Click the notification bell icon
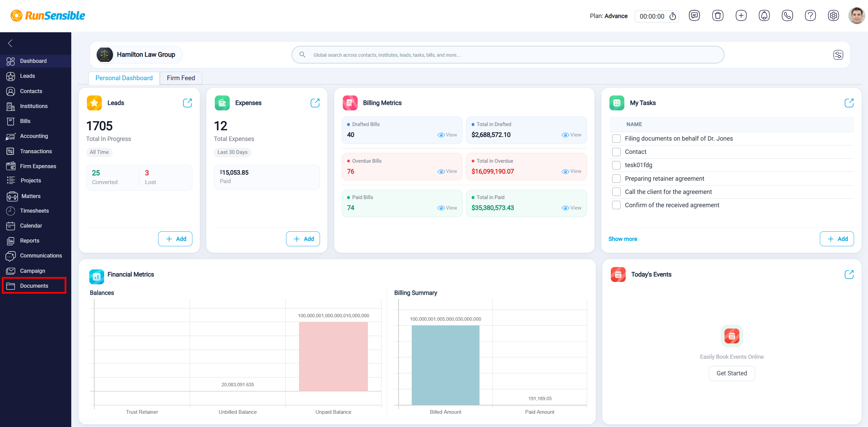 [x=764, y=16]
